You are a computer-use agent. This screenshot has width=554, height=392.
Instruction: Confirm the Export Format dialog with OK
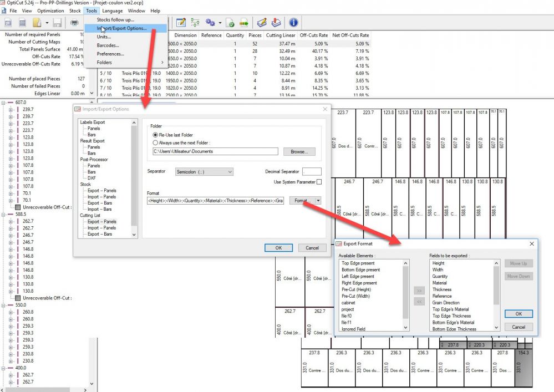(519, 314)
